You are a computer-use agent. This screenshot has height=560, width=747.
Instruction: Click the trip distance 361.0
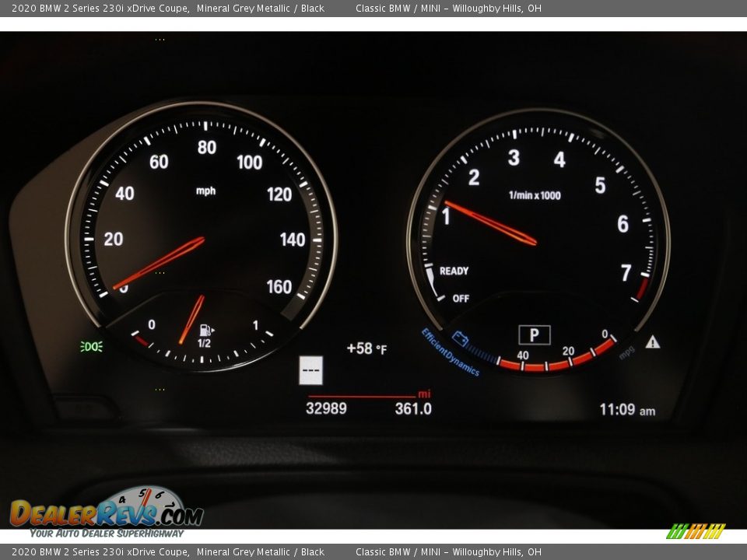click(x=413, y=408)
